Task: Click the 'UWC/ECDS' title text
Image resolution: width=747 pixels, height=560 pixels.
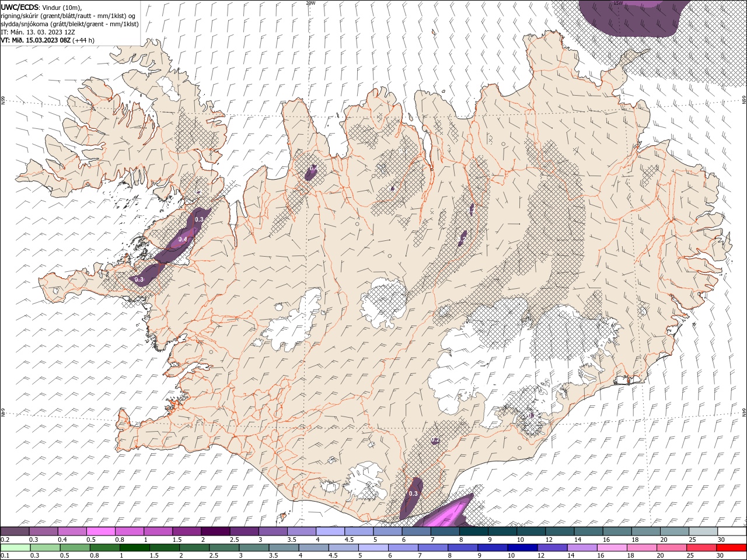Action: pos(20,7)
